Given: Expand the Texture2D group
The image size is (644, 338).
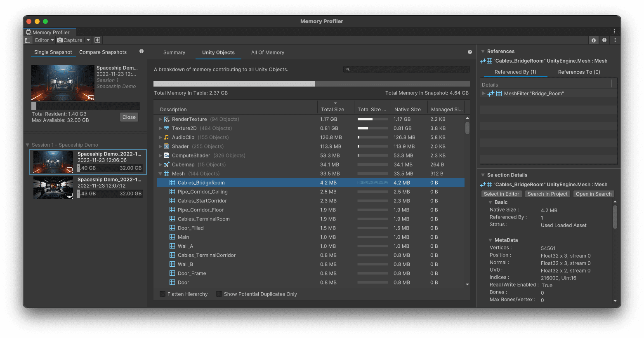Looking at the screenshot, I should coord(160,128).
